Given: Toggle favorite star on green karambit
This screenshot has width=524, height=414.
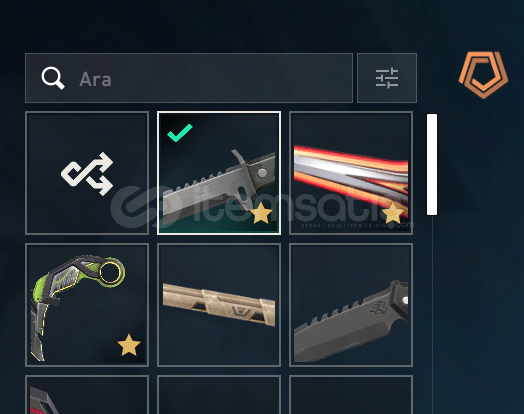Looking at the screenshot, I should click(129, 345).
